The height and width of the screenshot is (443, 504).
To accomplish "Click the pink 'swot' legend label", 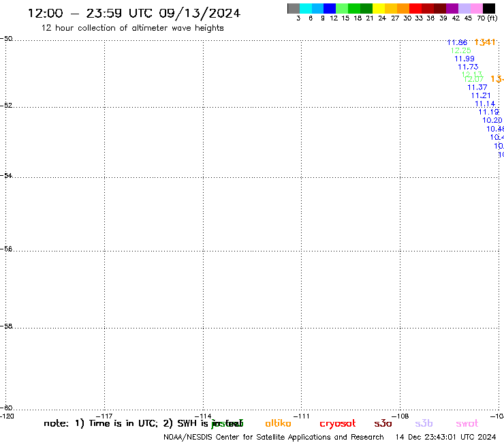I will point(467,424).
